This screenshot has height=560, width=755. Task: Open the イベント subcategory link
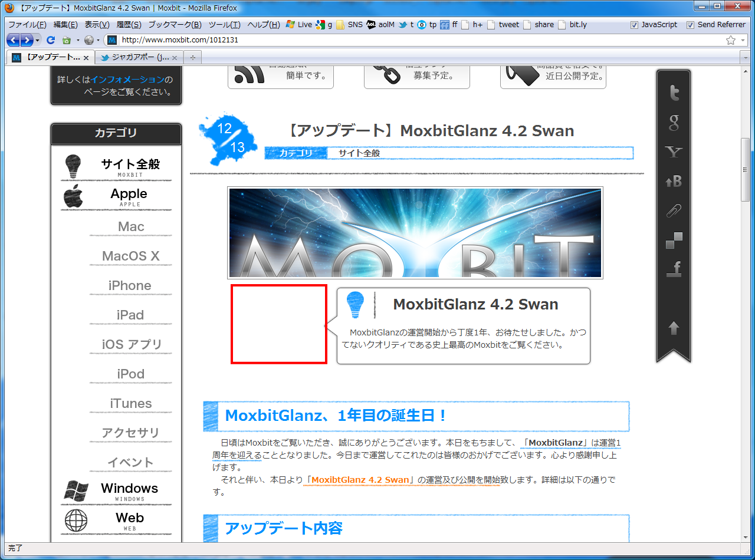point(130,463)
